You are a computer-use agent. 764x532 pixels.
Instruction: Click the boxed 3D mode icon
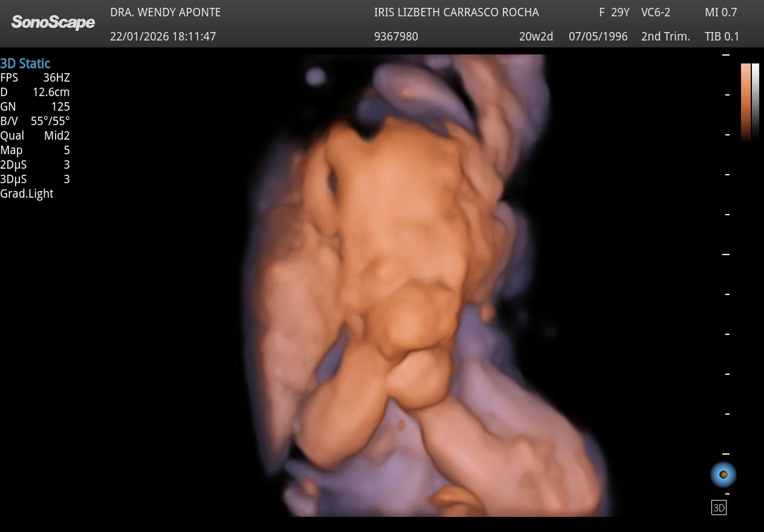[x=719, y=508]
